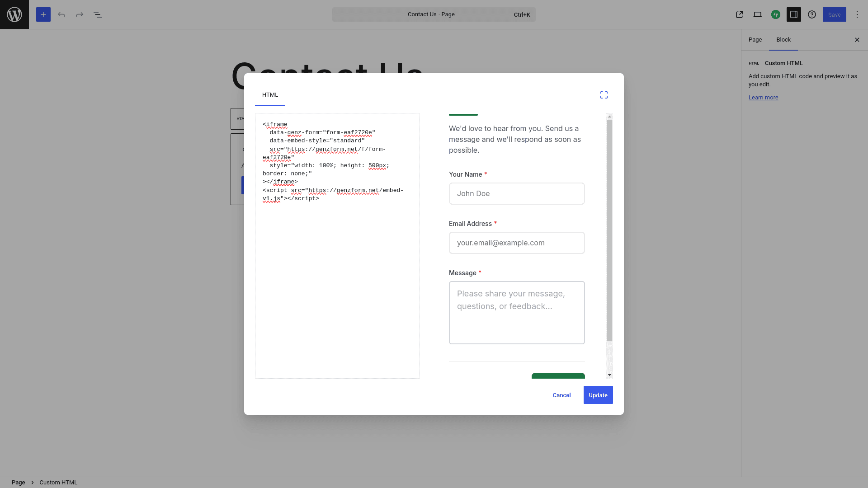Redo the last change
The width and height of the screenshot is (868, 488).
tap(80, 14)
